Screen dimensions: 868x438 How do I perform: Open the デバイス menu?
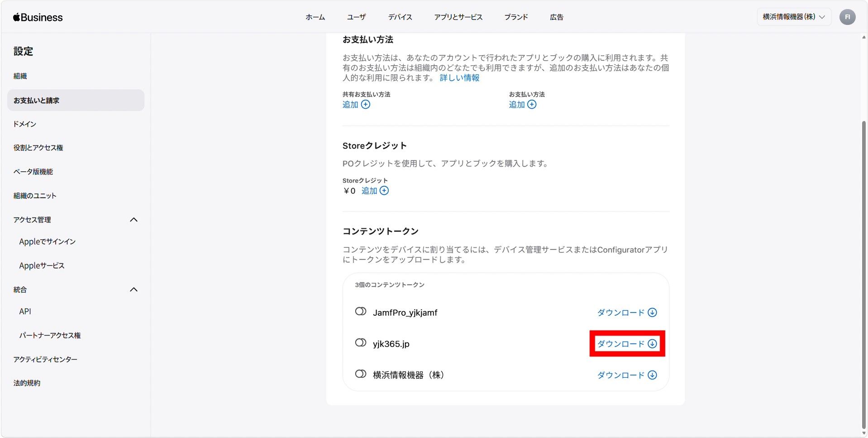point(400,17)
